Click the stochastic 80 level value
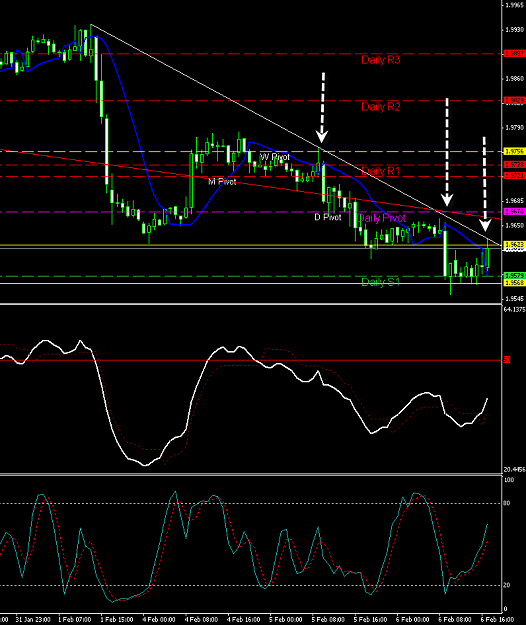The height and width of the screenshot is (625, 526). coord(507,503)
